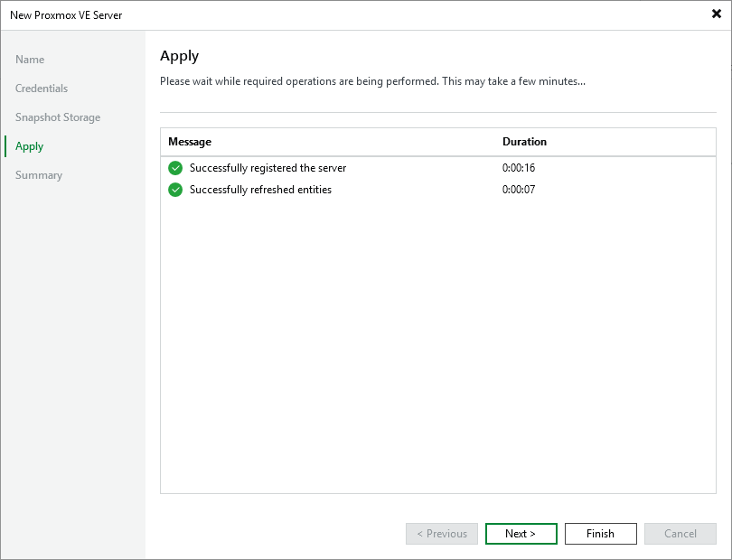The width and height of the screenshot is (732, 560).
Task: Open the Credentials step
Action: pos(42,88)
